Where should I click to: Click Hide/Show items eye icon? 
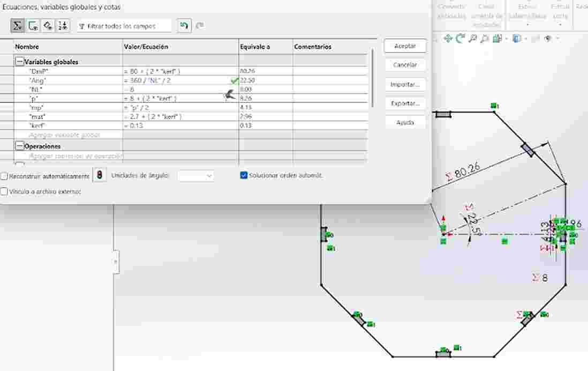coord(548,39)
